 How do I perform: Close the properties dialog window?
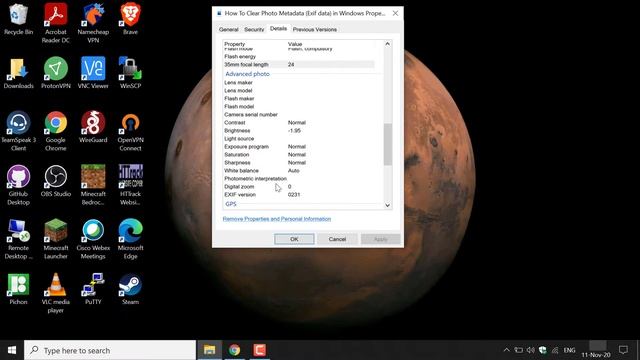coord(395,13)
